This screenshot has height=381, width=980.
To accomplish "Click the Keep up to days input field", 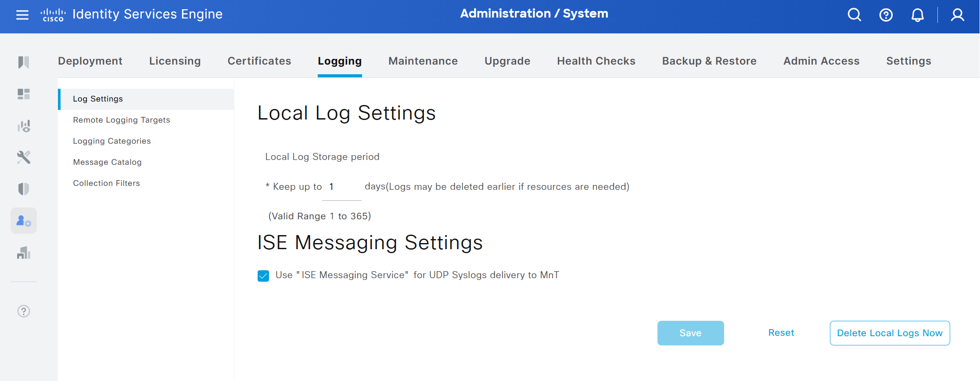I will click(x=341, y=187).
